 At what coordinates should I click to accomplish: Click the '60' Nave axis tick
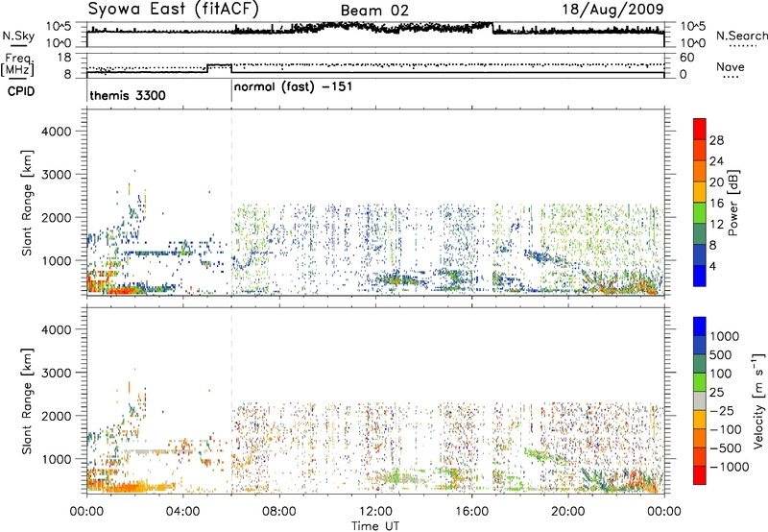687,58
